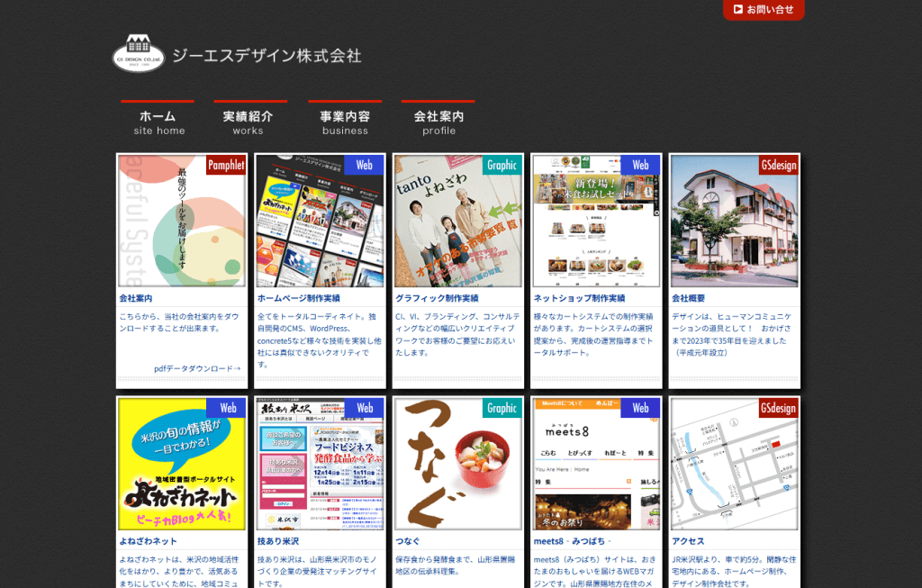Click the アクセス title link

coord(688,541)
